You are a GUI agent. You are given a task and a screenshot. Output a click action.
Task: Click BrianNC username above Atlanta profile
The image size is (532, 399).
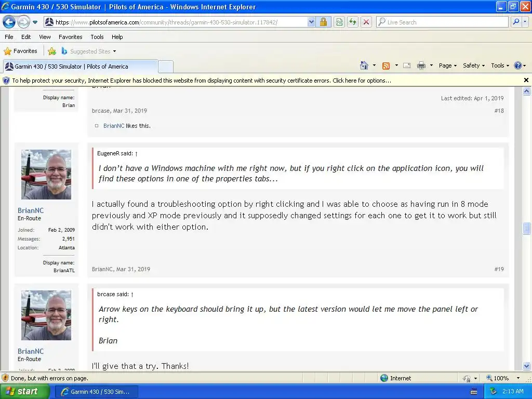(x=31, y=210)
